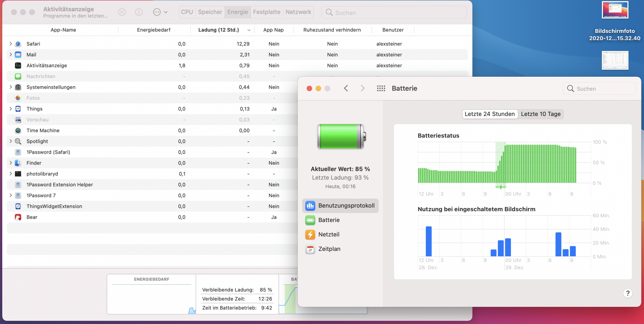Click the Mail app icon in process list
This screenshot has height=324, width=644.
click(x=18, y=55)
